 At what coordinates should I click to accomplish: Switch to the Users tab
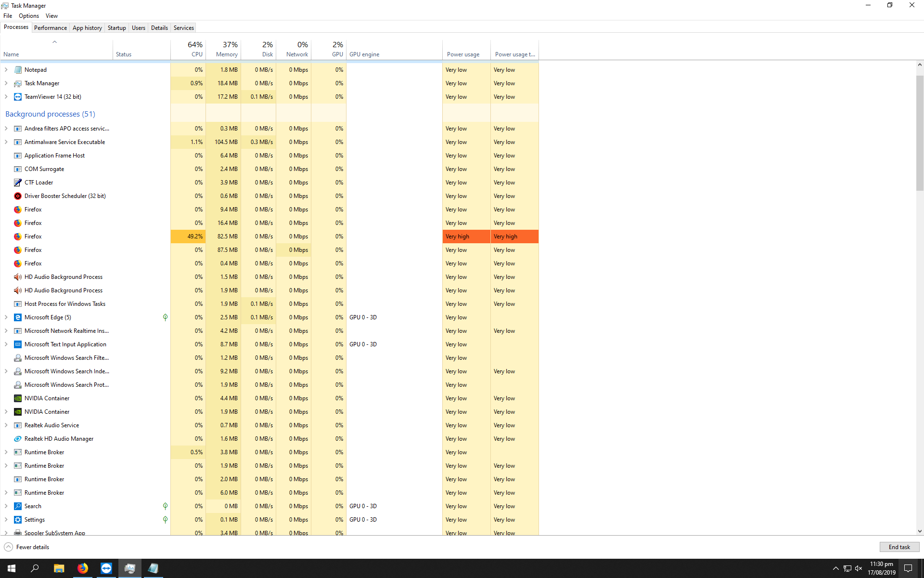138,28
